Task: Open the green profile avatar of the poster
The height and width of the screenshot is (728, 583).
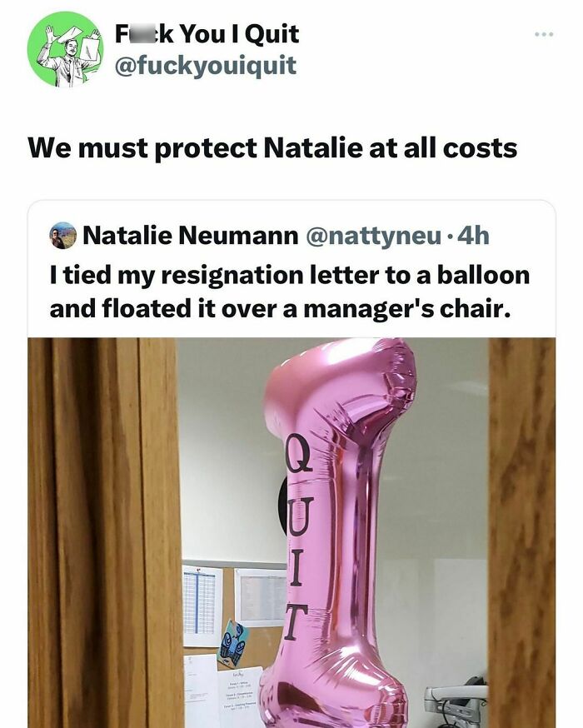Action: pos(65,49)
